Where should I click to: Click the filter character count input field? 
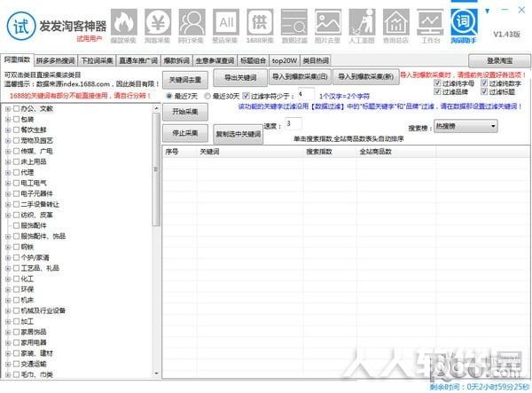coord(306,94)
